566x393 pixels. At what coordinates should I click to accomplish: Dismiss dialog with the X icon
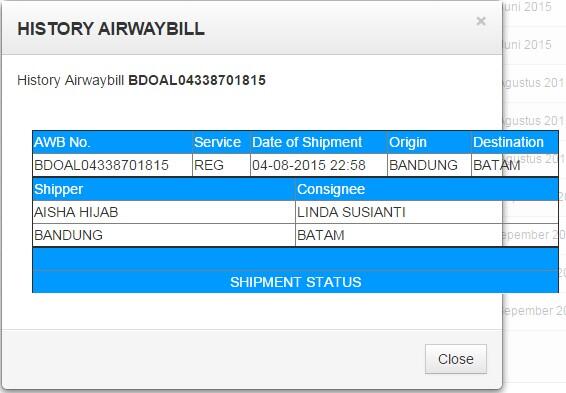(x=480, y=21)
